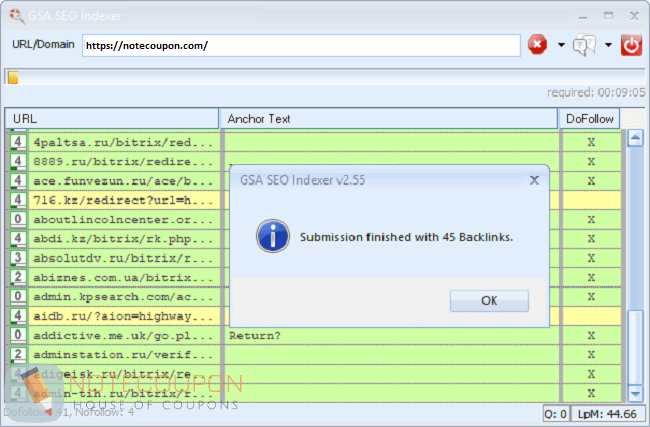Select row aboutlincolncenter.or...
This screenshot has height=427, width=650.
click(314, 219)
